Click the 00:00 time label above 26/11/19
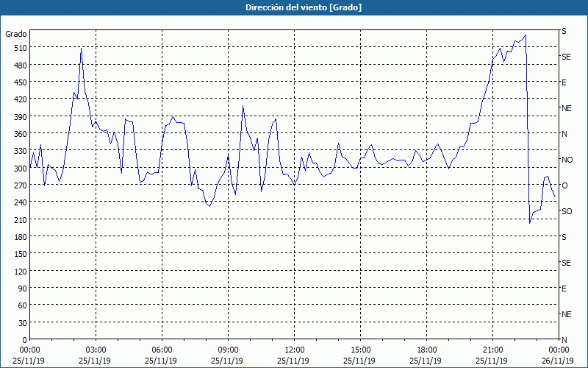This screenshot has height=368, width=588. coord(559,350)
